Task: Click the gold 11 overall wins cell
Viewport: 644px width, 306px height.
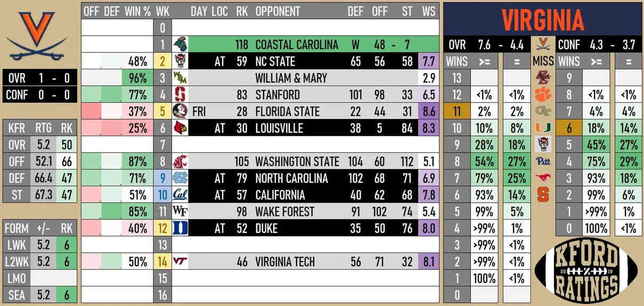Action: click(x=456, y=111)
